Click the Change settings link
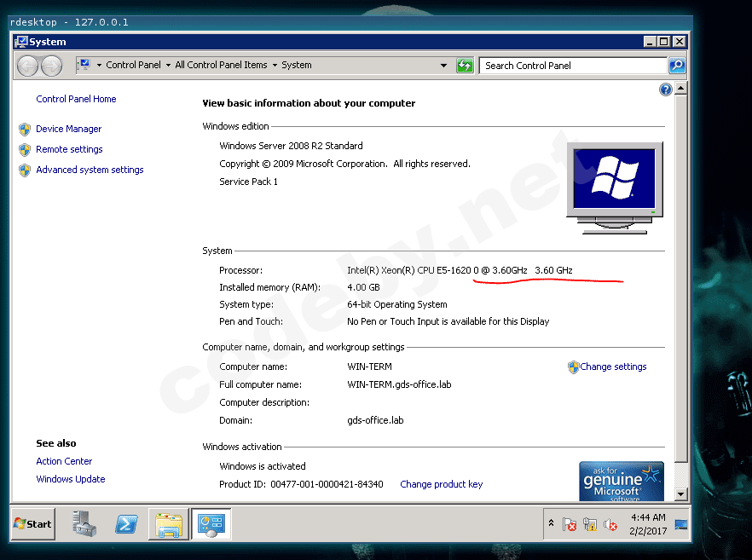Image resolution: width=752 pixels, height=560 pixels. 613,367
